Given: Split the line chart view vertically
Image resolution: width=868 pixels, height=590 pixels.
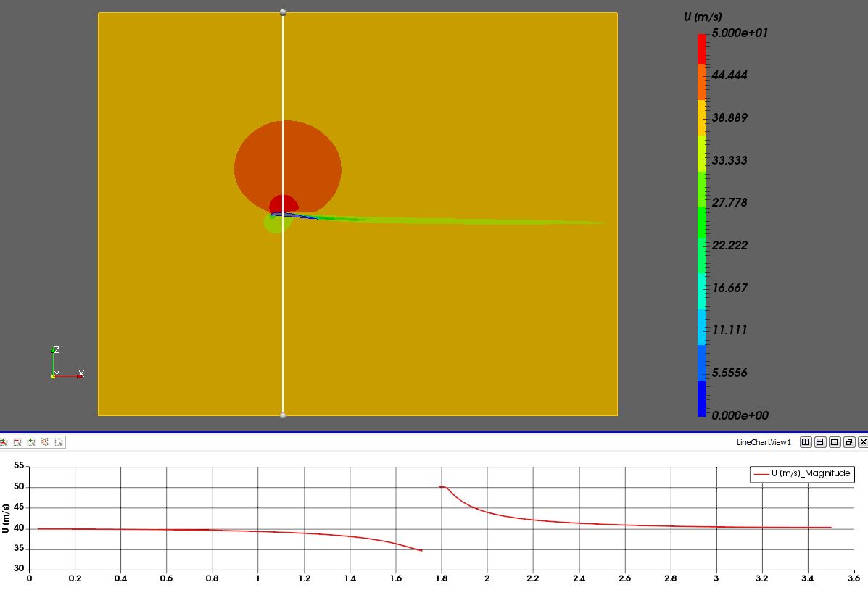Looking at the screenshot, I should click(x=821, y=442).
